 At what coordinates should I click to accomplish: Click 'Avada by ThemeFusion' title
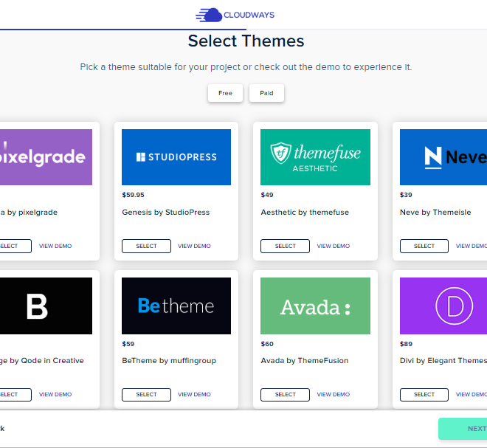point(304,361)
